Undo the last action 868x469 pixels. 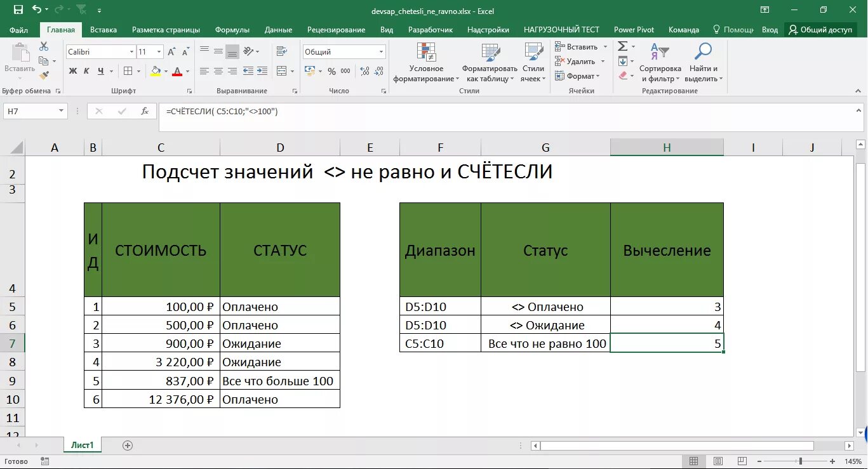point(37,10)
